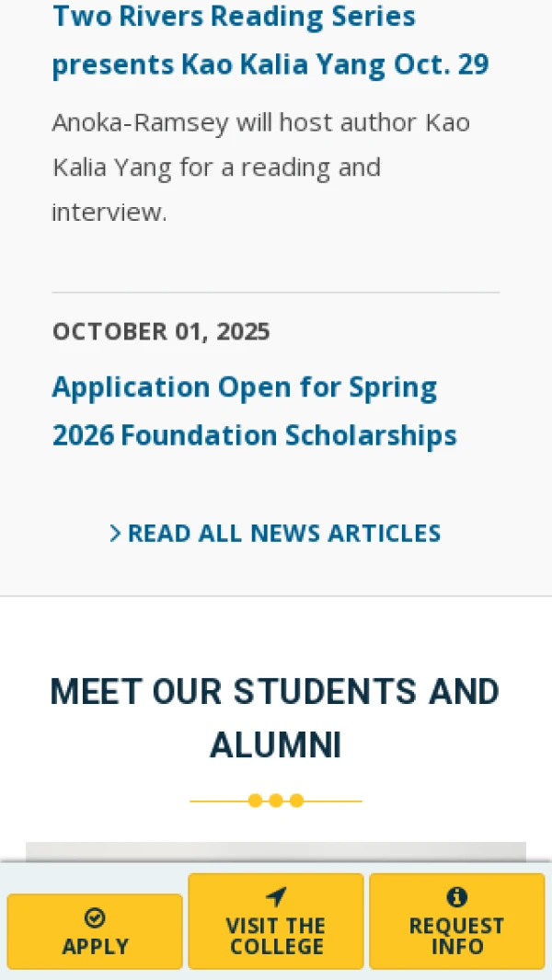This screenshot has width=552, height=980.
Task: Click the student photo card below the heading
Action: click(x=276, y=851)
